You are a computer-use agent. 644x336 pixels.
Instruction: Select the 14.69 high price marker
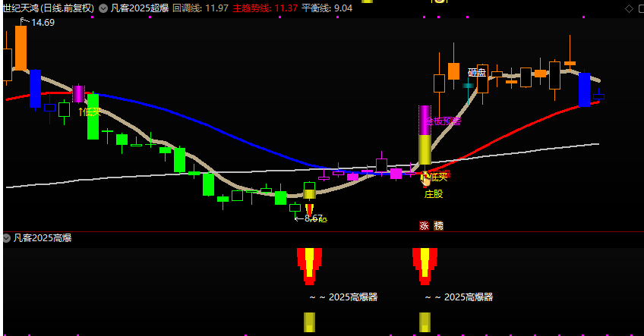click(43, 23)
